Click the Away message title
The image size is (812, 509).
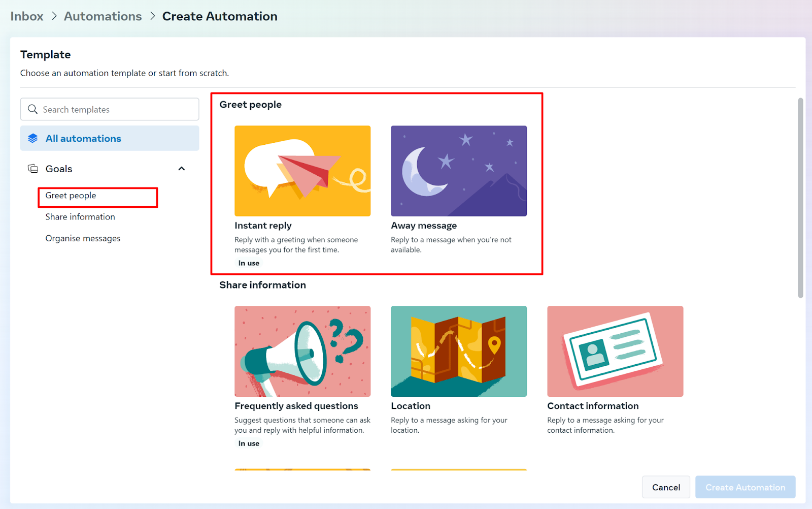pos(424,226)
